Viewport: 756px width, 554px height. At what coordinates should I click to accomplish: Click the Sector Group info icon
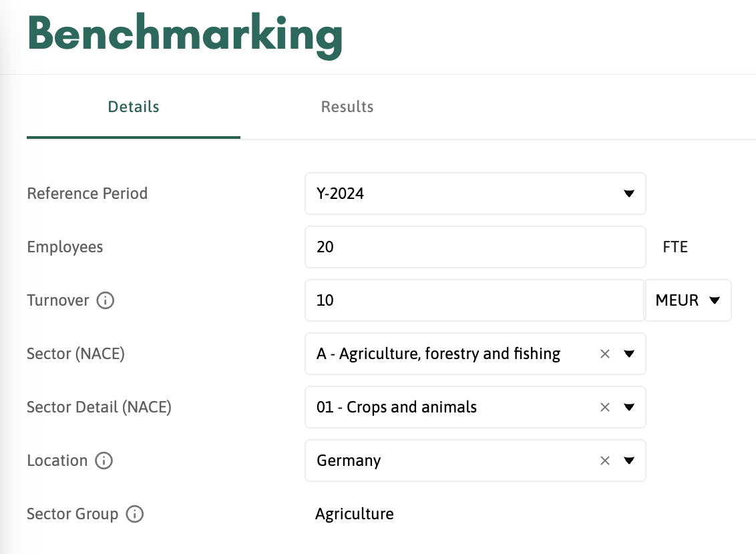click(135, 514)
